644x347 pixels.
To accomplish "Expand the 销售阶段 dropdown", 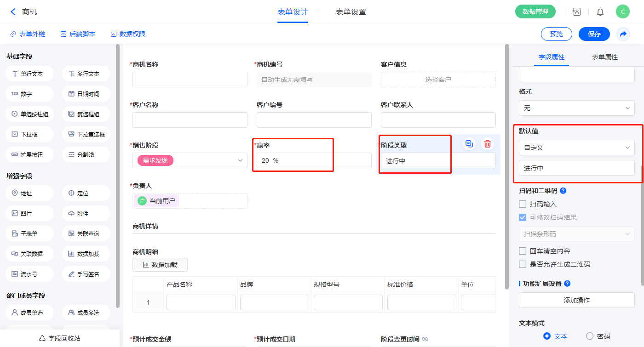I will (190, 160).
